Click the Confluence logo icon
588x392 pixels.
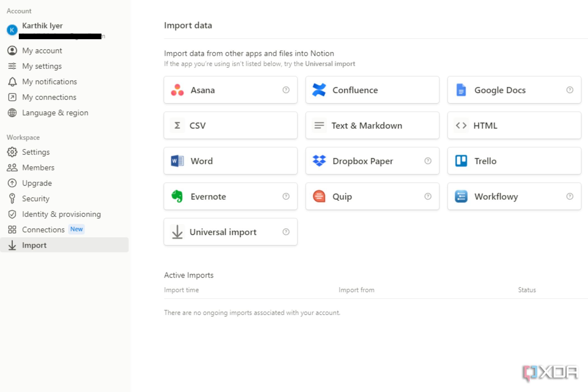[319, 90]
